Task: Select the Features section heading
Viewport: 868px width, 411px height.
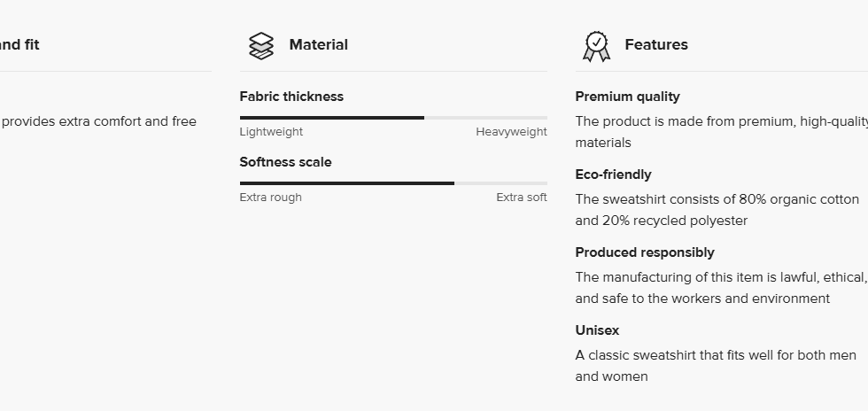Action: point(655,44)
